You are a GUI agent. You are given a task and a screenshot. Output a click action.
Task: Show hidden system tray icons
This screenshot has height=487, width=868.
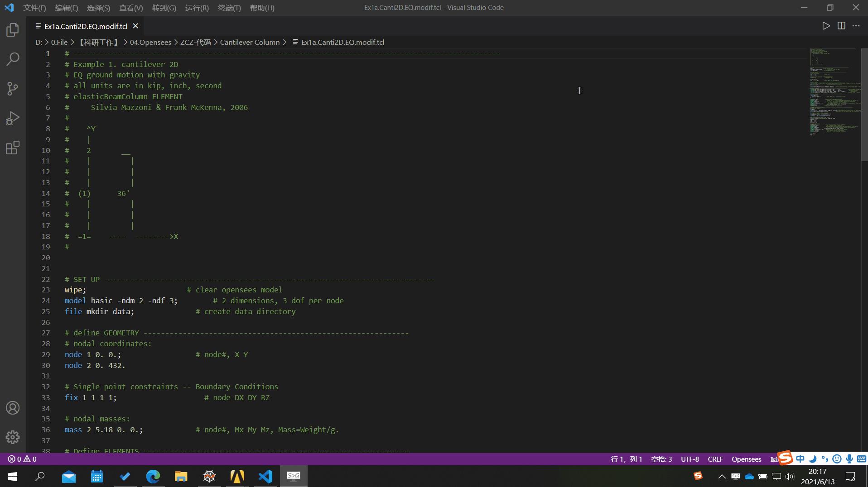click(x=722, y=476)
